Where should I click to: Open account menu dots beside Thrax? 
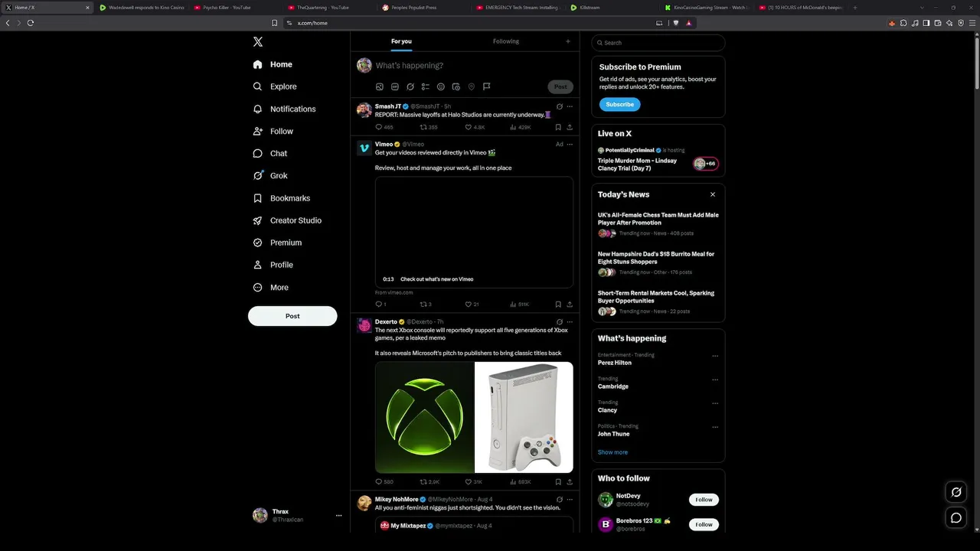pyautogui.click(x=338, y=516)
